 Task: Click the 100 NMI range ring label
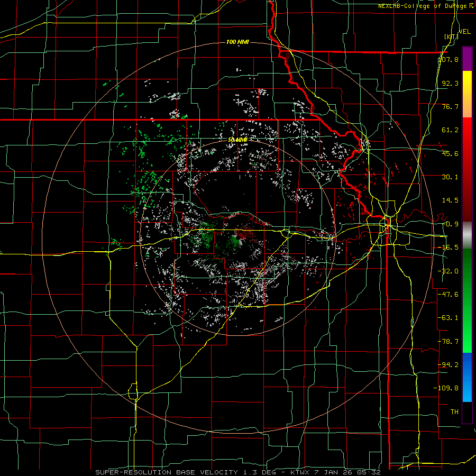pyautogui.click(x=237, y=42)
